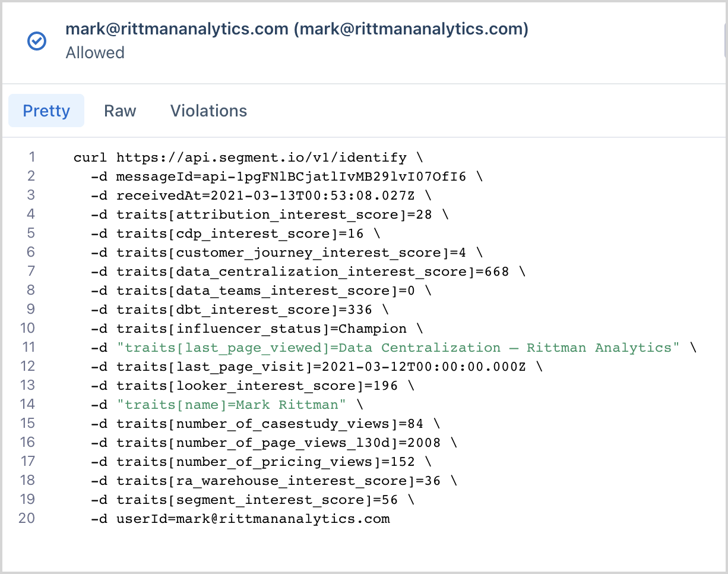Click the mark@rittmananalytics.com event header title
The height and width of the screenshot is (574, 728).
[x=296, y=29]
